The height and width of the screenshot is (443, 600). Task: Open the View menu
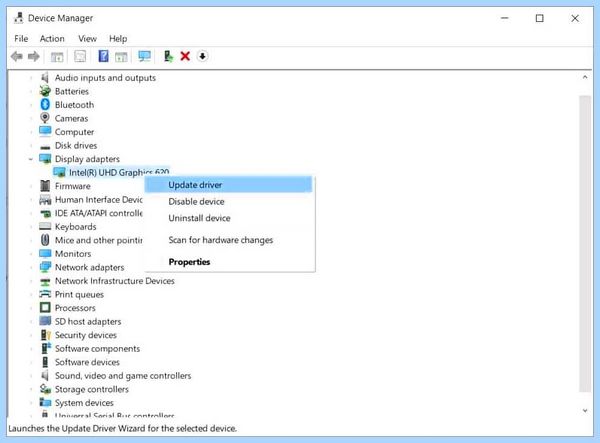click(88, 39)
